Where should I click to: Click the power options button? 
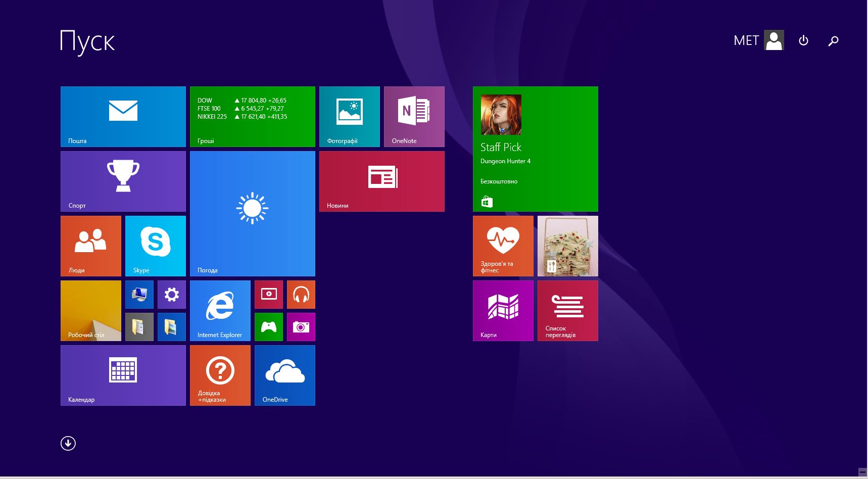(x=803, y=40)
